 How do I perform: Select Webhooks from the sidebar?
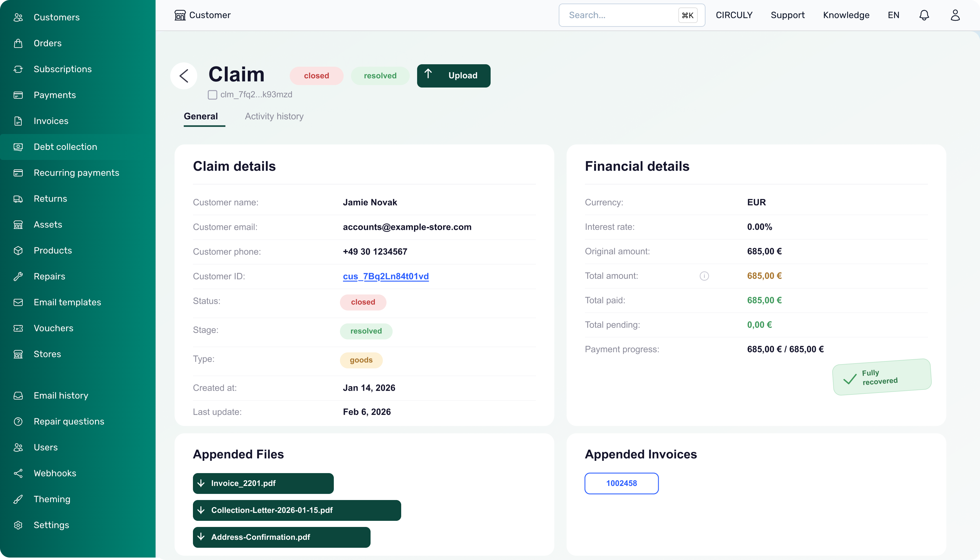[78, 473]
